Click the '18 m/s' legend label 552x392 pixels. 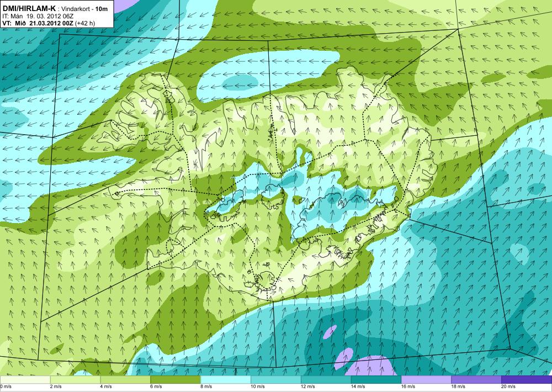point(459,386)
